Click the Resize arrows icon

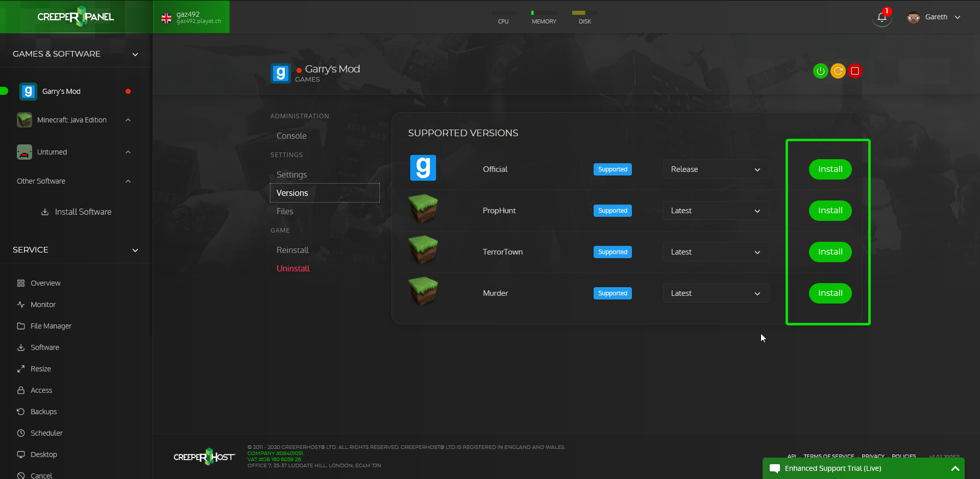point(21,369)
